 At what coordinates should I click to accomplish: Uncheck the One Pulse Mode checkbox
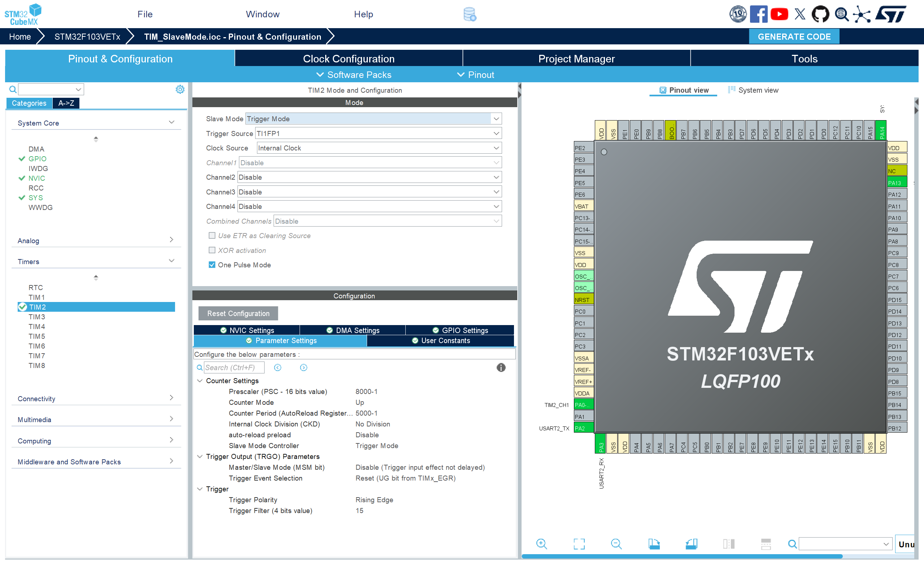click(x=212, y=265)
